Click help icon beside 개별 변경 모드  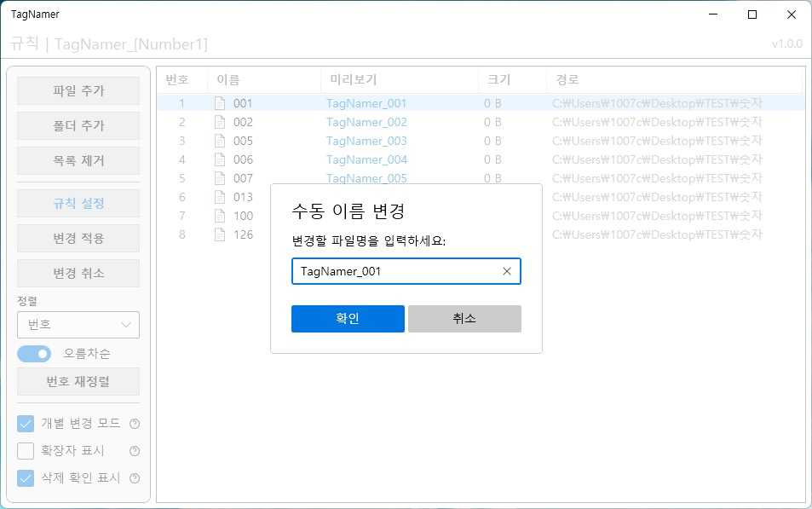[x=134, y=424]
